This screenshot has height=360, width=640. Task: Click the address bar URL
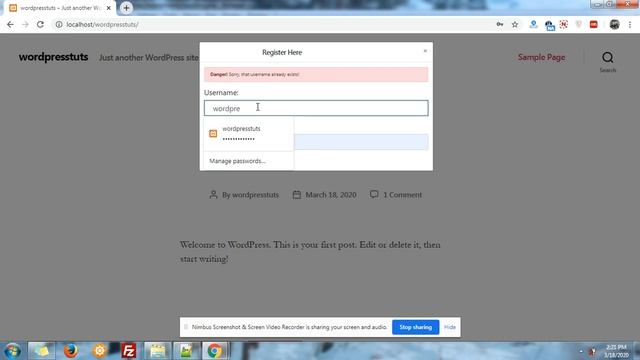point(102,24)
